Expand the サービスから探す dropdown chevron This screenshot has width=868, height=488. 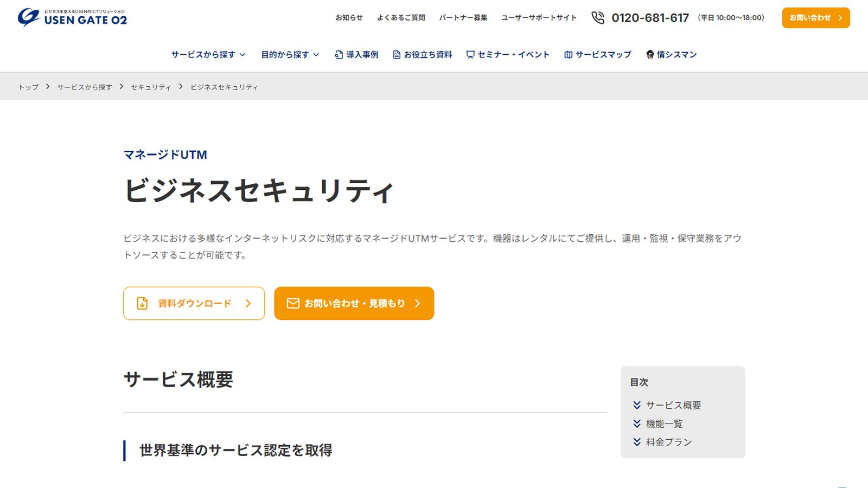tap(242, 55)
